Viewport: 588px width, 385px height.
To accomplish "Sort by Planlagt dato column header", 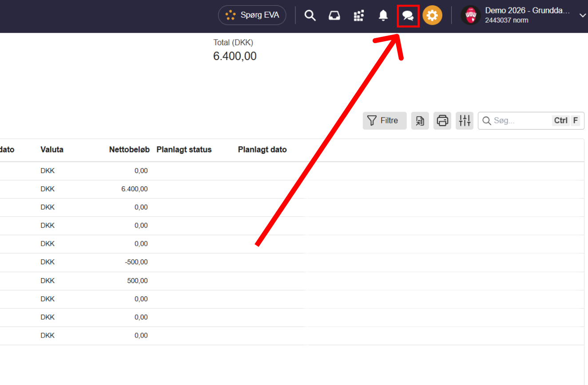I will click(x=262, y=150).
